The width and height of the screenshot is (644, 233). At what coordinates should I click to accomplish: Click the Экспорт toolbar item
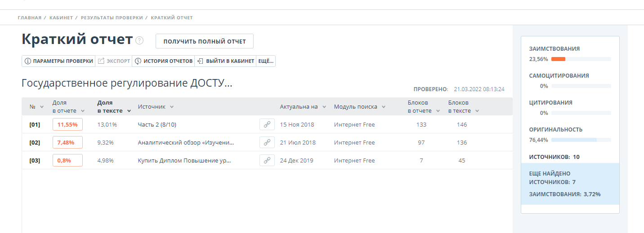coord(114,61)
